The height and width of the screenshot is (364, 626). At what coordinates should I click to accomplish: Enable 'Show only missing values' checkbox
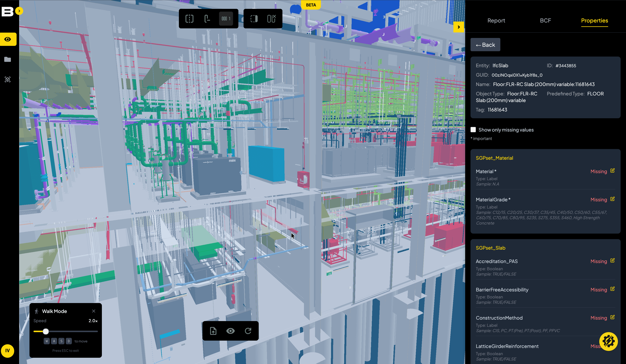coord(473,130)
